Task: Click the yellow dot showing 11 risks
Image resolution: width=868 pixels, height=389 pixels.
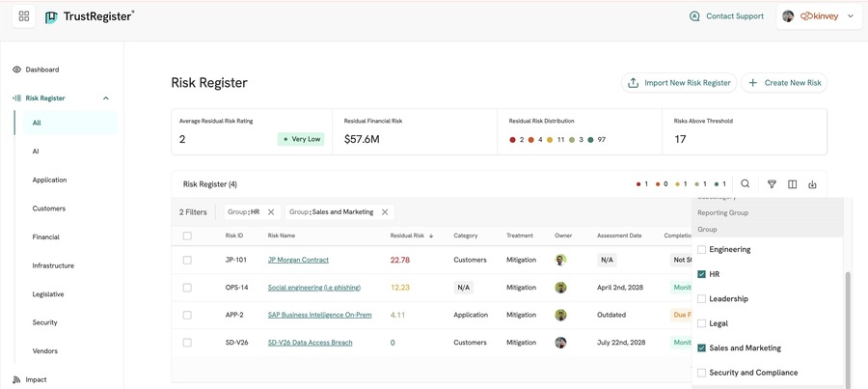Action: (x=550, y=140)
